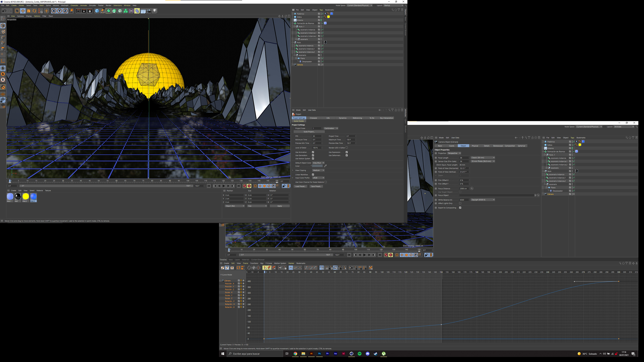Image resolution: width=644 pixels, height=362 pixels.
Task: Select the Spline Pen tool
Action: (x=102, y=11)
